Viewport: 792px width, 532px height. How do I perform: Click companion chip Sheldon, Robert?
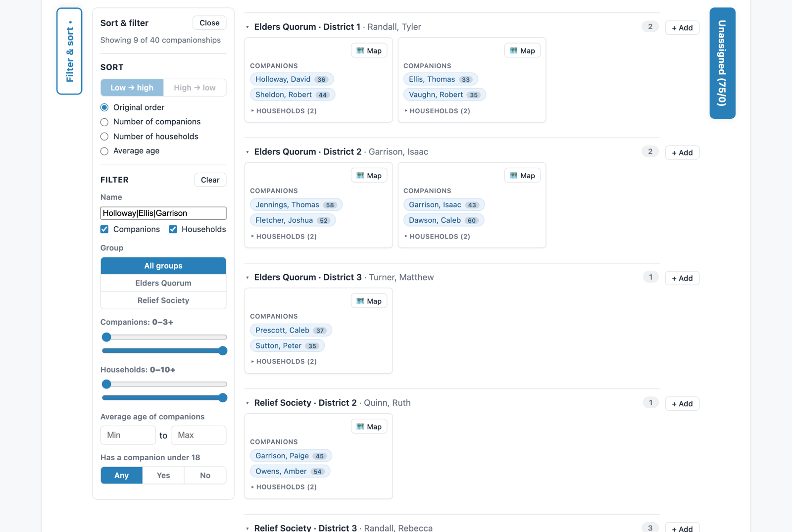point(293,95)
